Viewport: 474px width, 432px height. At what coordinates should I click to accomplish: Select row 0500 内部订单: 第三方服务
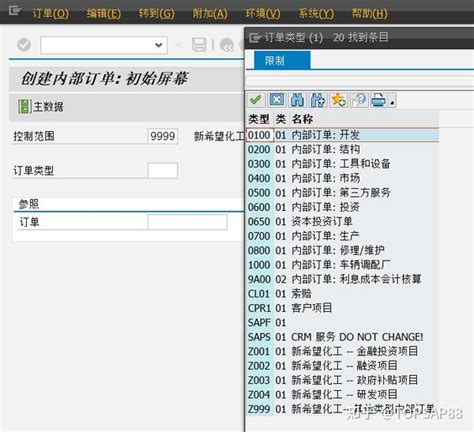[343, 193]
